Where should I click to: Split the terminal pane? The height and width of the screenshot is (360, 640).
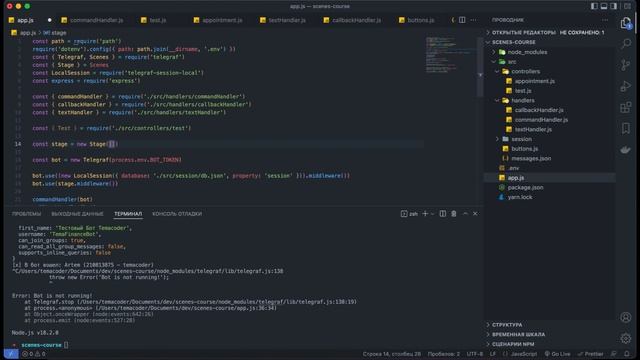click(442, 213)
